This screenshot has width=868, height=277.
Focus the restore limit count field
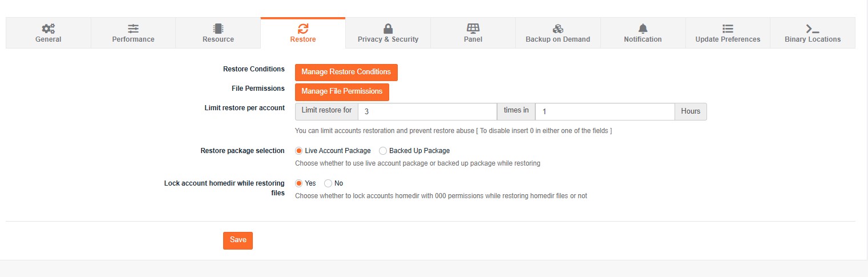click(x=427, y=111)
